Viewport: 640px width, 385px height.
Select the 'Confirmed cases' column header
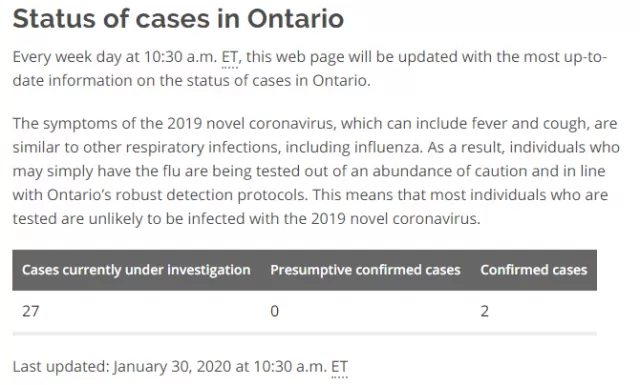(x=533, y=270)
